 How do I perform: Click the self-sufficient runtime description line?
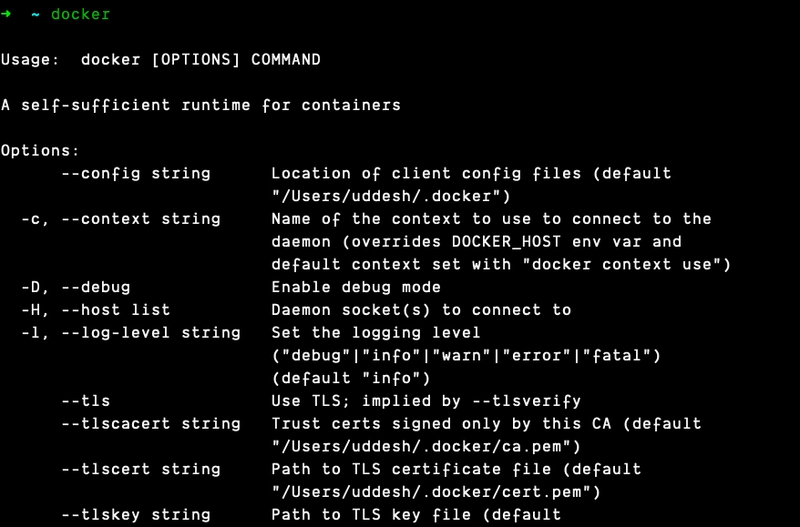click(x=201, y=105)
